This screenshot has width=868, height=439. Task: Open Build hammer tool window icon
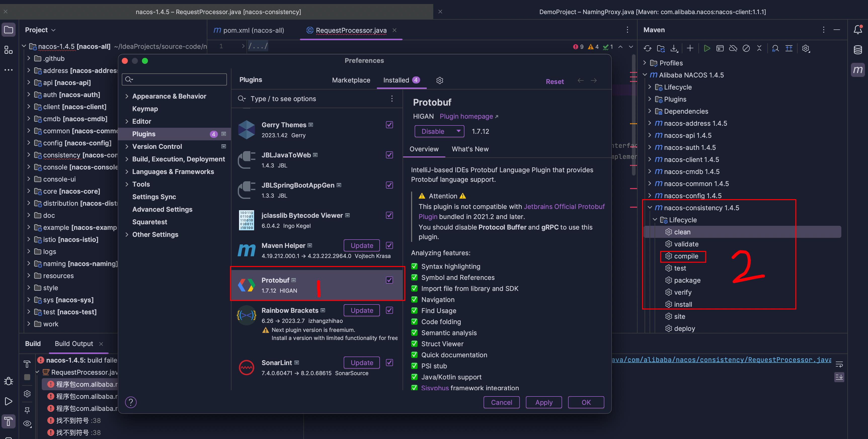(8, 421)
